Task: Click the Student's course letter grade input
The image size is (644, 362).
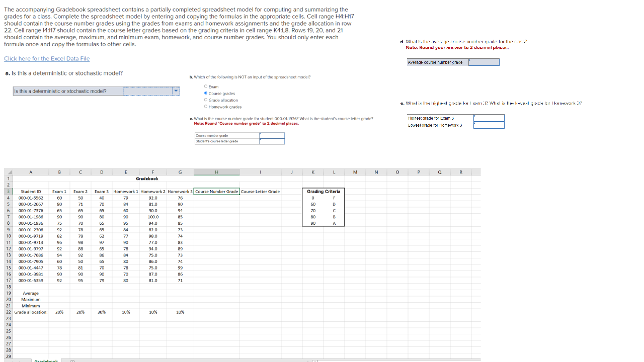Action: click(x=272, y=142)
